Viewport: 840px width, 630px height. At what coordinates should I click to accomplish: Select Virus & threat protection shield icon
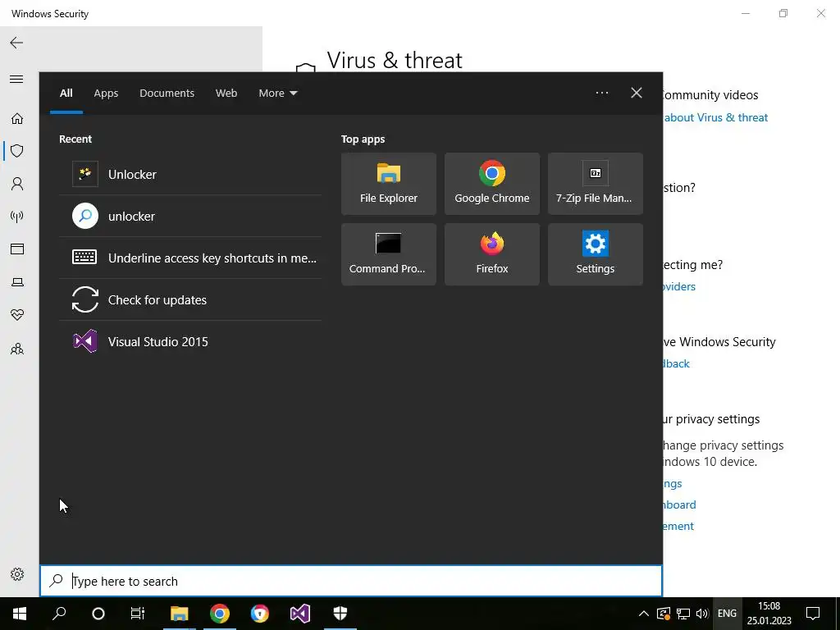click(x=17, y=151)
